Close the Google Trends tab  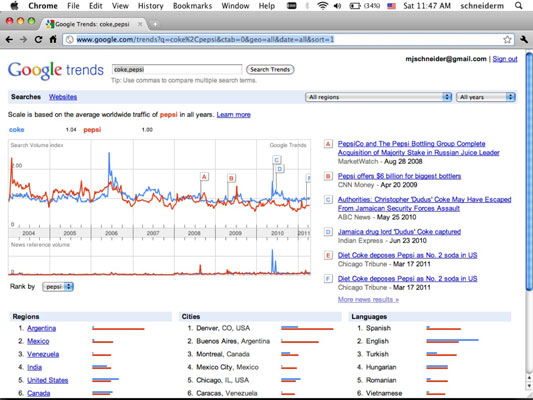(140, 24)
